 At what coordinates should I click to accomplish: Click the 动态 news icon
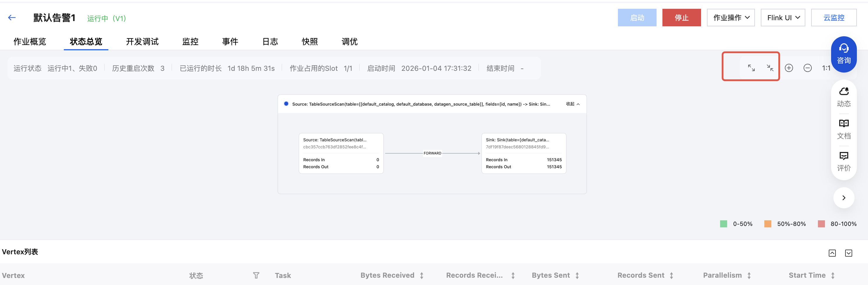point(843,97)
